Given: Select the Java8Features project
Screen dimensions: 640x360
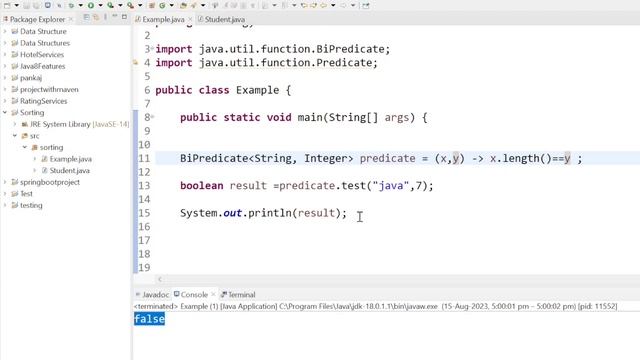Looking at the screenshot, I should 42,66.
